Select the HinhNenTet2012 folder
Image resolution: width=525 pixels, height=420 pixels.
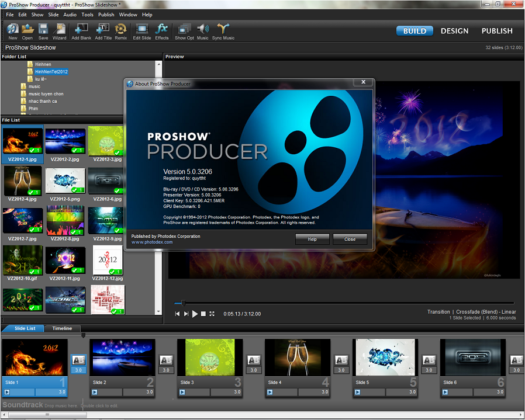51,72
